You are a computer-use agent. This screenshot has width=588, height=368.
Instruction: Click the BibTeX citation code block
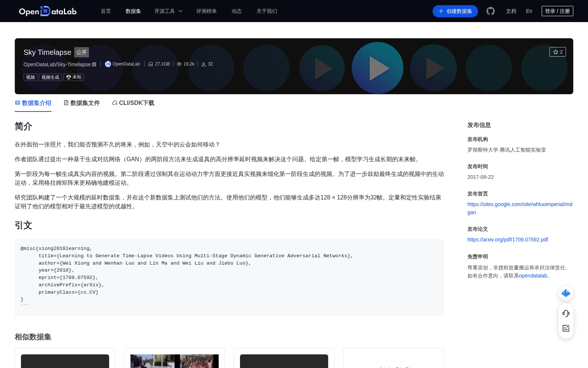point(229,278)
